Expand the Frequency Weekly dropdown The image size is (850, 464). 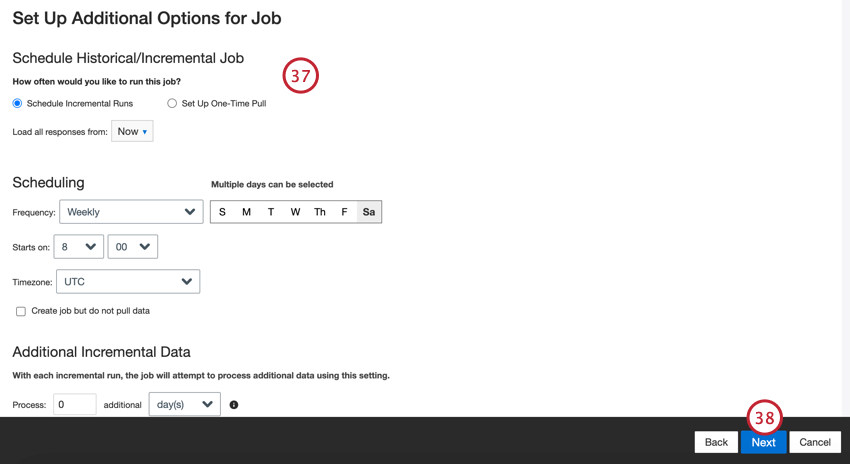131,212
